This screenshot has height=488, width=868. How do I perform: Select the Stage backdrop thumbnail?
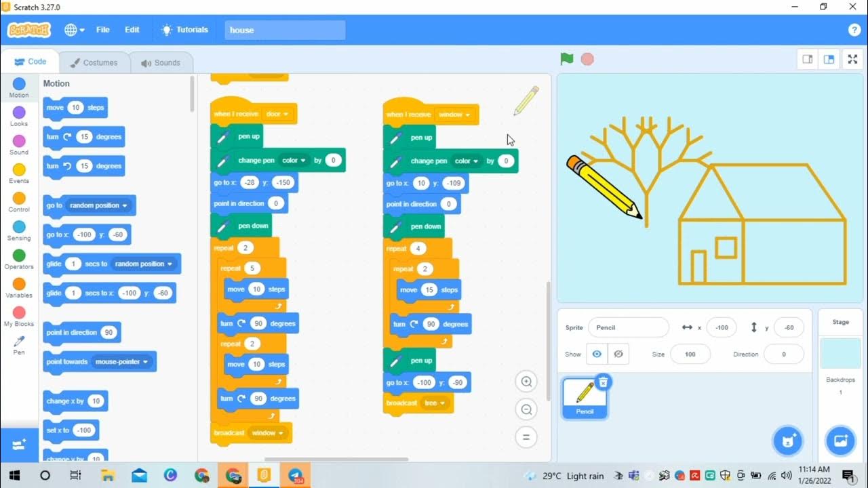[x=840, y=354]
